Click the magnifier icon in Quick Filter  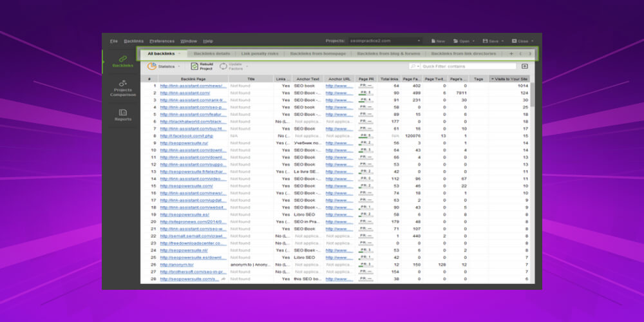tap(413, 66)
